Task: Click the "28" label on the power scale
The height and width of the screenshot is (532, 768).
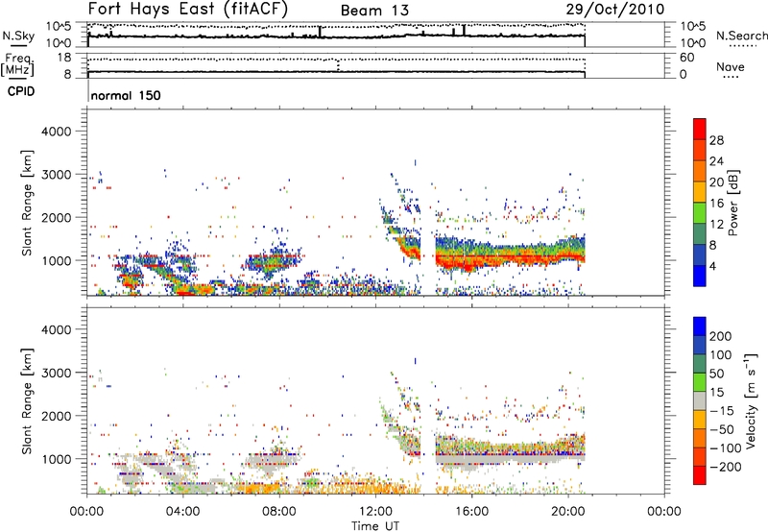Action: 716,140
